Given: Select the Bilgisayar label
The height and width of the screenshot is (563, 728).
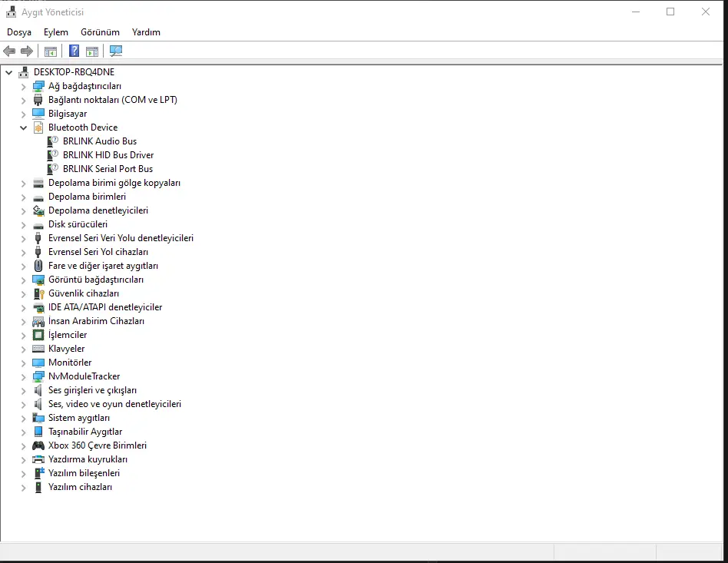Looking at the screenshot, I should click(68, 114).
